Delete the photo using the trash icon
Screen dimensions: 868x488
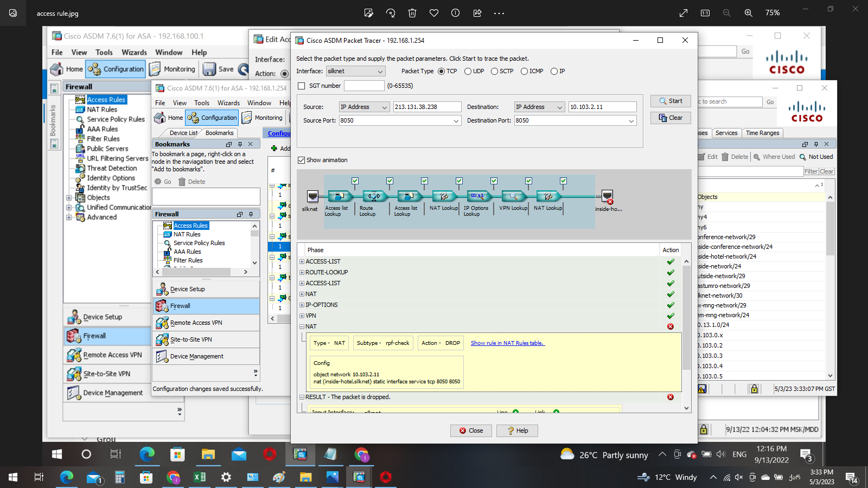pos(412,13)
